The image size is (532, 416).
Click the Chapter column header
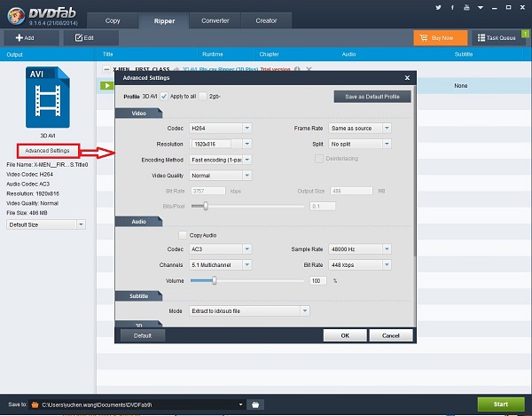(x=269, y=54)
